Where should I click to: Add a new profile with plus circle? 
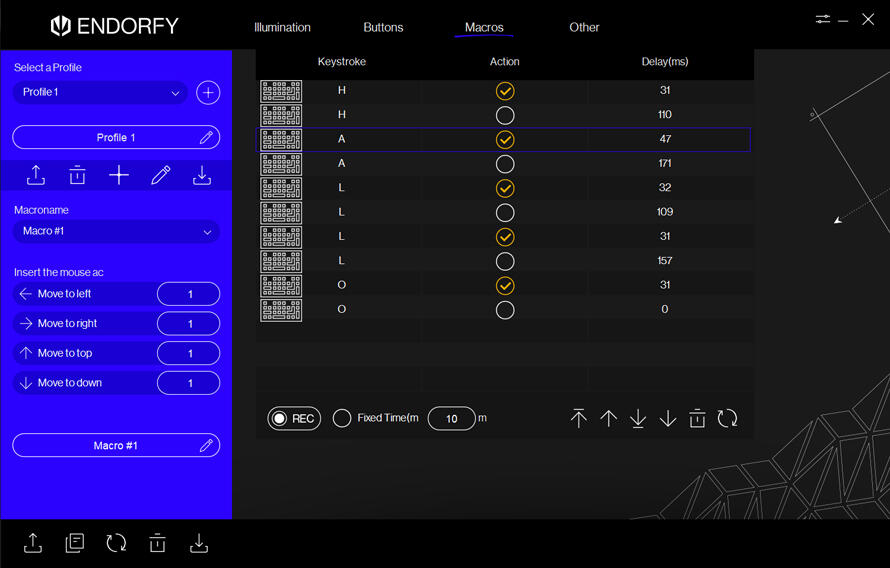coord(208,92)
